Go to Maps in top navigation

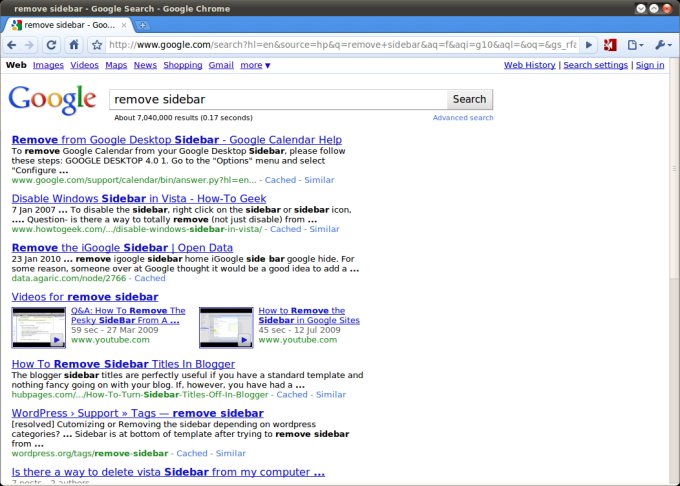click(x=116, y=65)
